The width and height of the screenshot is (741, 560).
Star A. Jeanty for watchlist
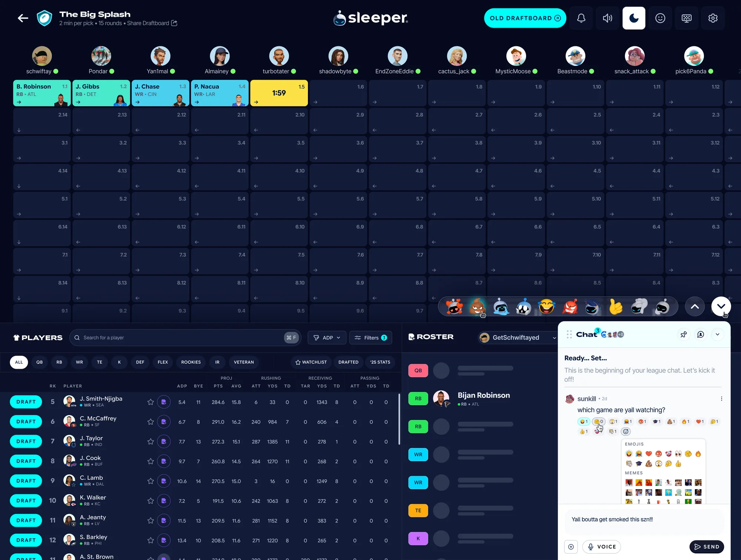tap(150, 521)
